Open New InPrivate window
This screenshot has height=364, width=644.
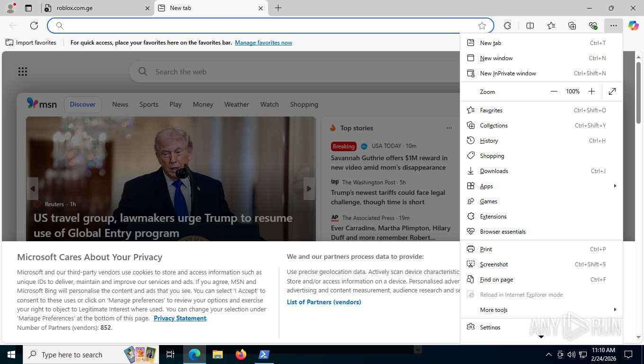click(541, 73)
